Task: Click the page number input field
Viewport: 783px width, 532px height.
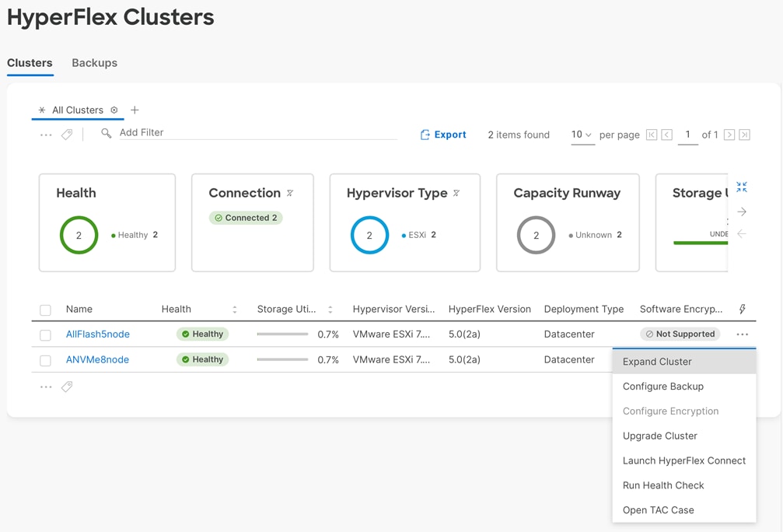Action: click(687, 135)
